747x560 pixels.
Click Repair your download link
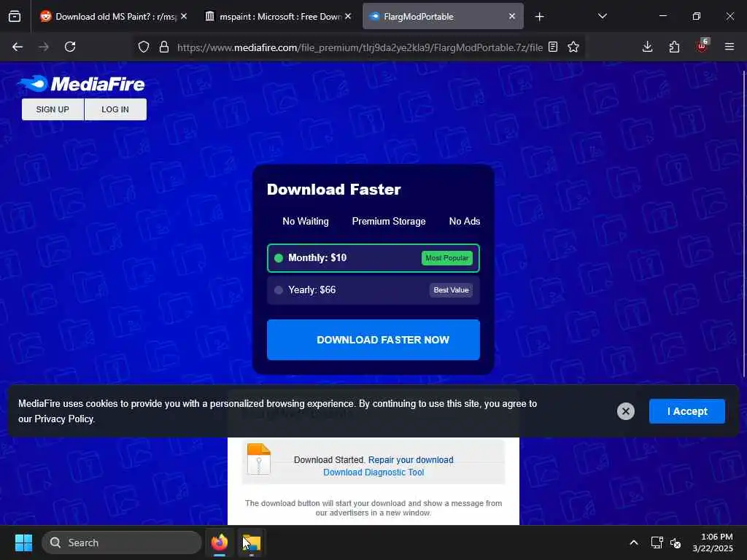[x=411, y=460]
